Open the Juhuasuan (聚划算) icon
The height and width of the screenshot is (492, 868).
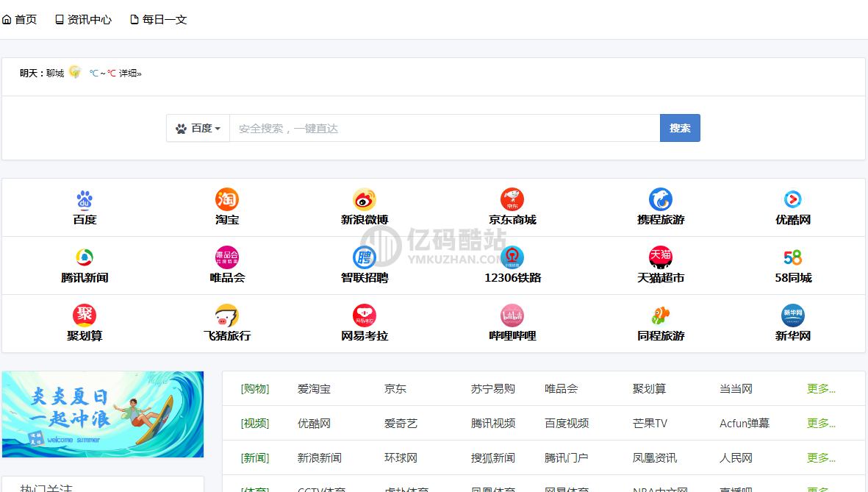(x=85, y=315)
